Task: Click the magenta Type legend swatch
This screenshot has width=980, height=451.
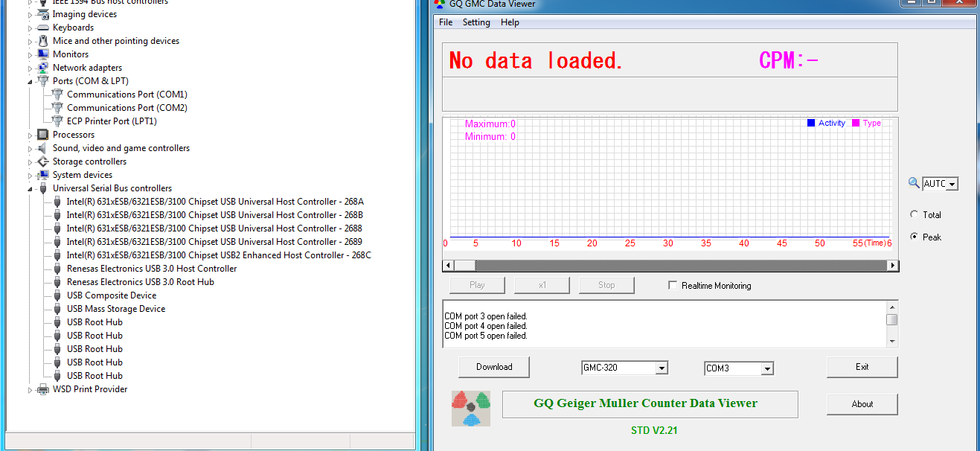Action: (856, 123)
